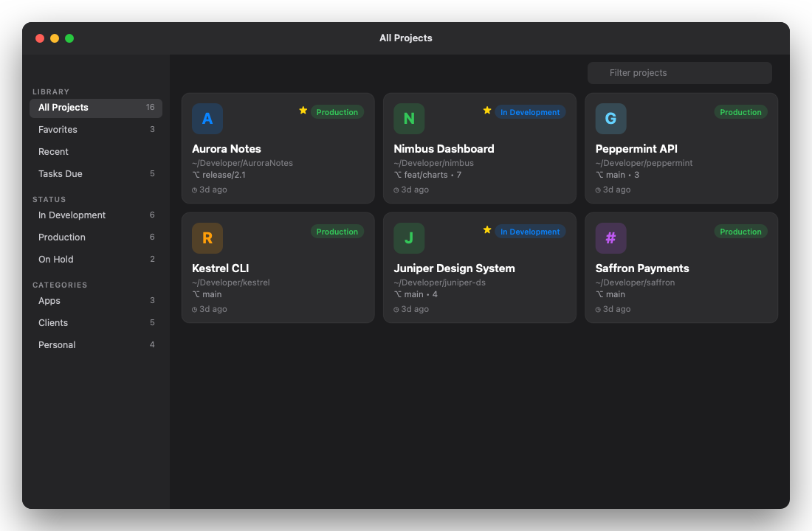The height and width of the screenshot is (531, 812).
Task: Select All Projects in the sidebar
Action: coord(96,108)
